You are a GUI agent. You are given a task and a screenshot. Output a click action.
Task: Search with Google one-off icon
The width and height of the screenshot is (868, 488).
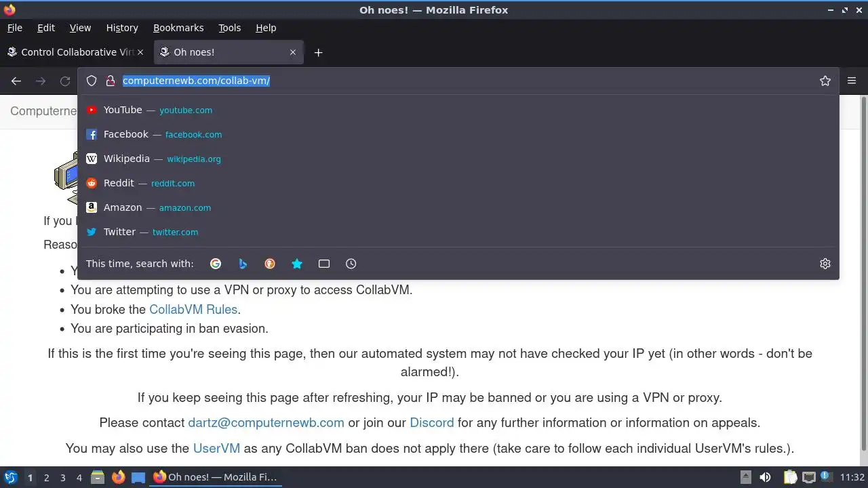click(216, 264)
